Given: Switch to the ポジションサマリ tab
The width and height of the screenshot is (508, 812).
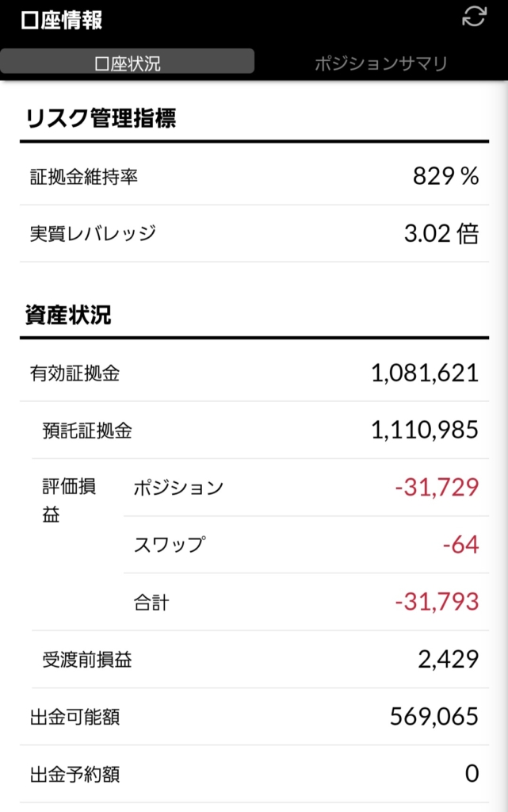Looking at the screenshot, I should (x=380, y=63).
